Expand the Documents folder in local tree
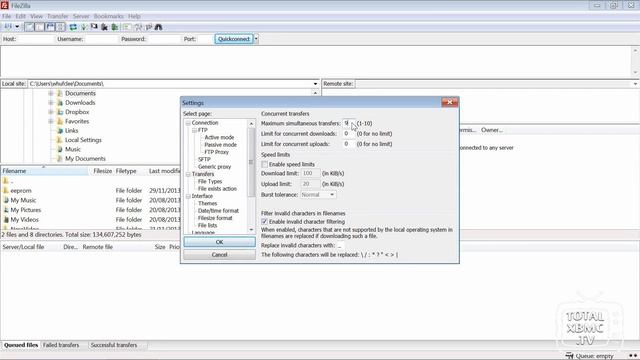The image size is (640, 360). 51,93
